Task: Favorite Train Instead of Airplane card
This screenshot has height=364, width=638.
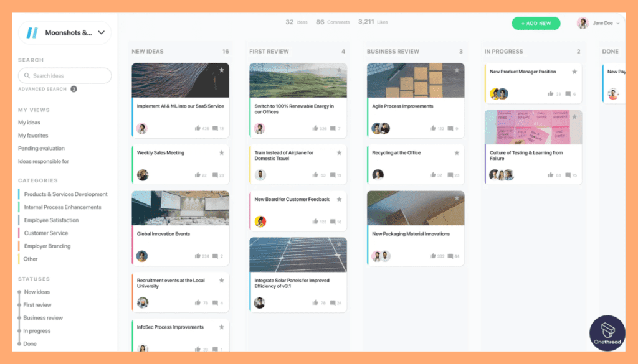Action: tap(340, 152)
